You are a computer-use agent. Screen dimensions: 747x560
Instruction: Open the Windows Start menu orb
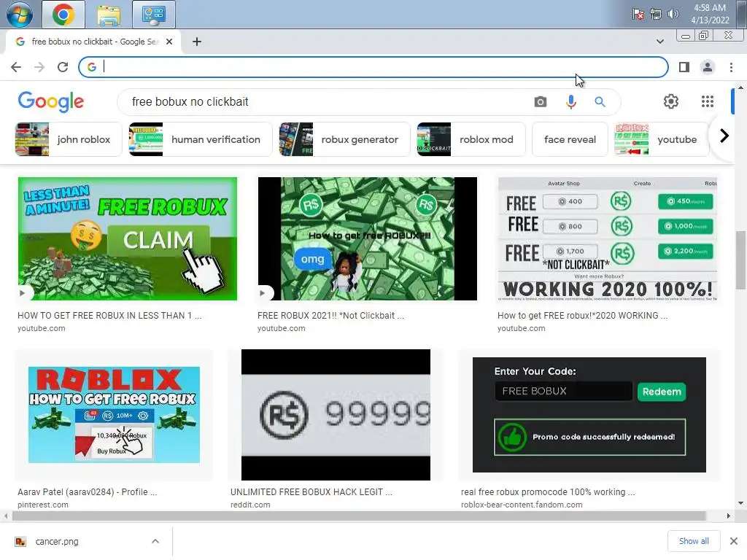coord(20,15)
